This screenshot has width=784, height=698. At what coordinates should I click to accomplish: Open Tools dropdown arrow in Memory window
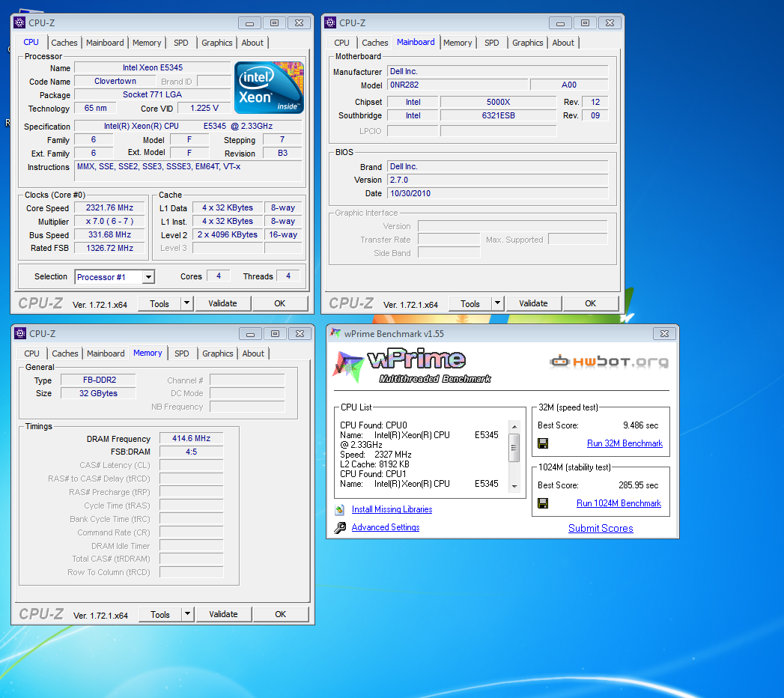click(x=187, y=615)
